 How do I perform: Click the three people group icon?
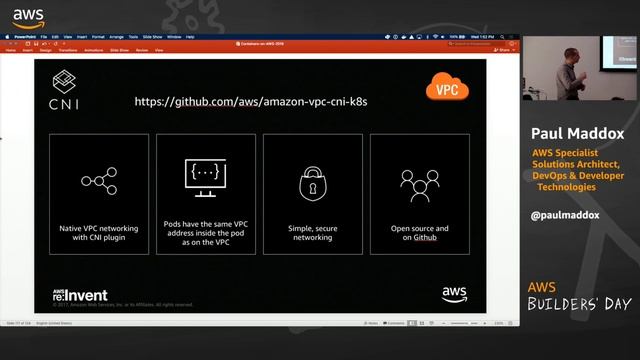(420, 186)
